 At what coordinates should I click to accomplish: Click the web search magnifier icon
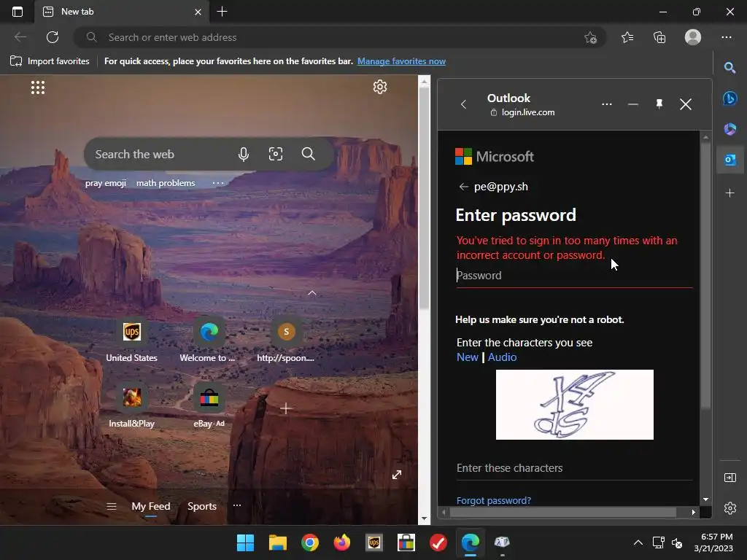309,154
